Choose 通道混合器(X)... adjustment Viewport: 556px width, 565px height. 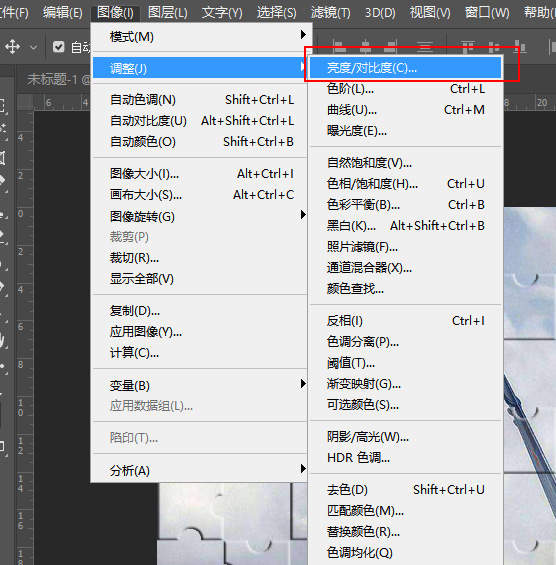click(406, 267)
